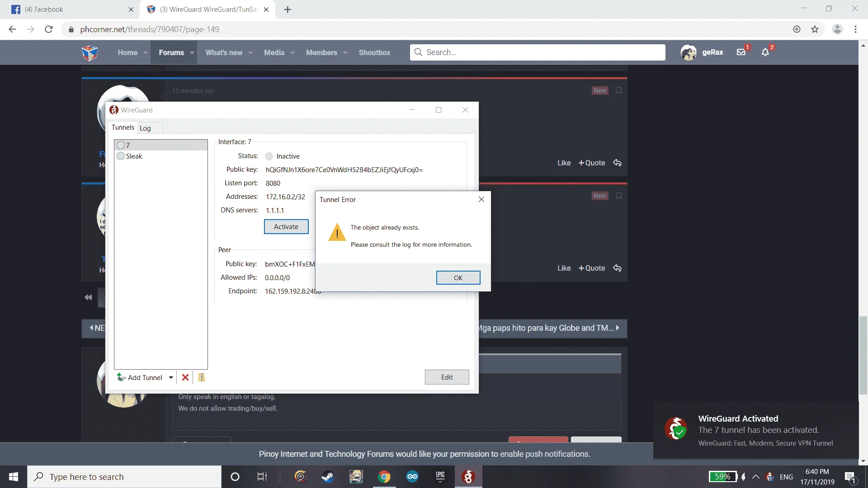Open the What's new menu item

tap(224, 52)
